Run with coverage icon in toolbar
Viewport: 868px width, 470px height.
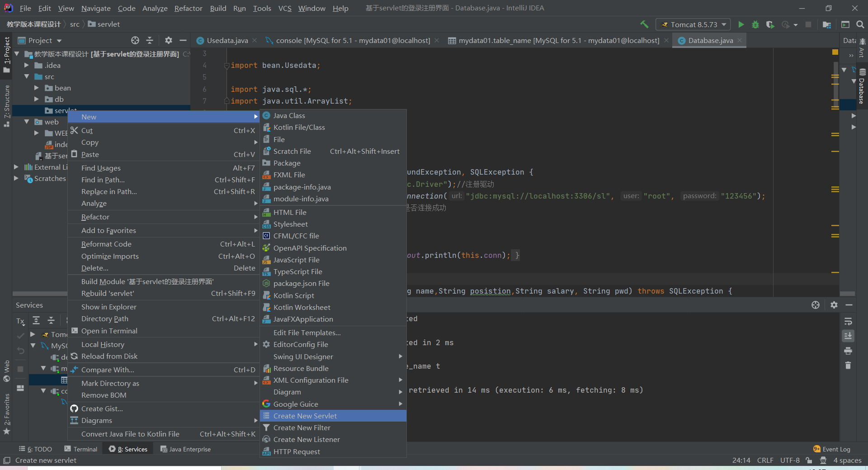pos(770,24)
